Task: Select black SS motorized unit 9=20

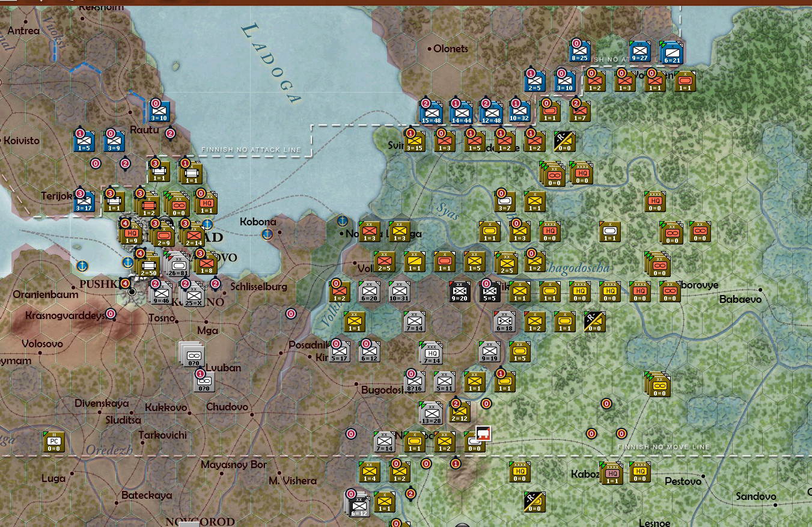Action: tap(460, 291)
